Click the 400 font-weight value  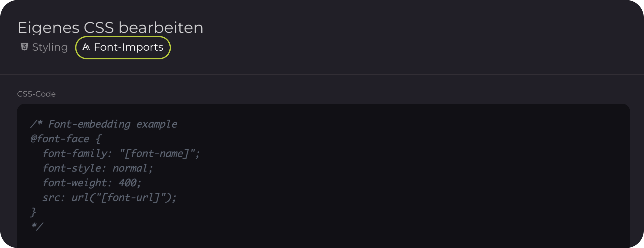click(127, 183)
